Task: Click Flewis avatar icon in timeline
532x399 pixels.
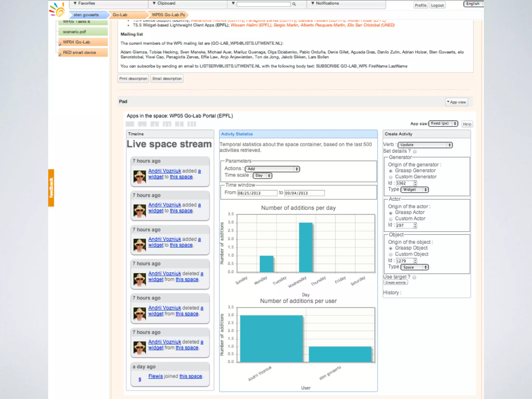Action: [140, 379]
